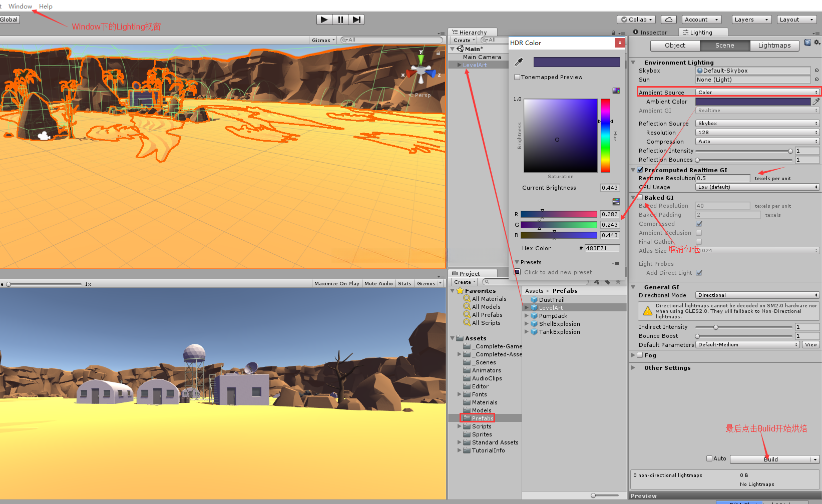Click the Ambient Color eyedropper in Lighting

(816, 102)
